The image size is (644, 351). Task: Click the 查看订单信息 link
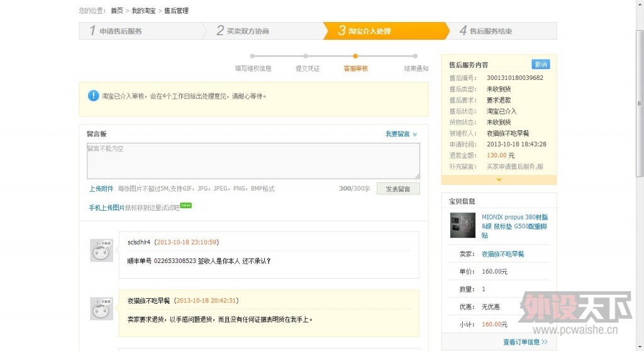coord(525,342)
